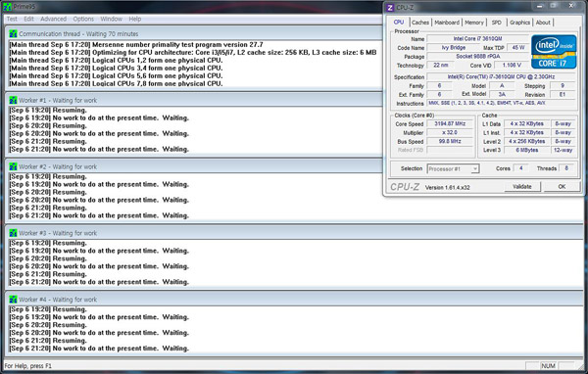Viewport: 588px width, 374px height.
Task: Click the Cores count field
Action: [521, 168]
